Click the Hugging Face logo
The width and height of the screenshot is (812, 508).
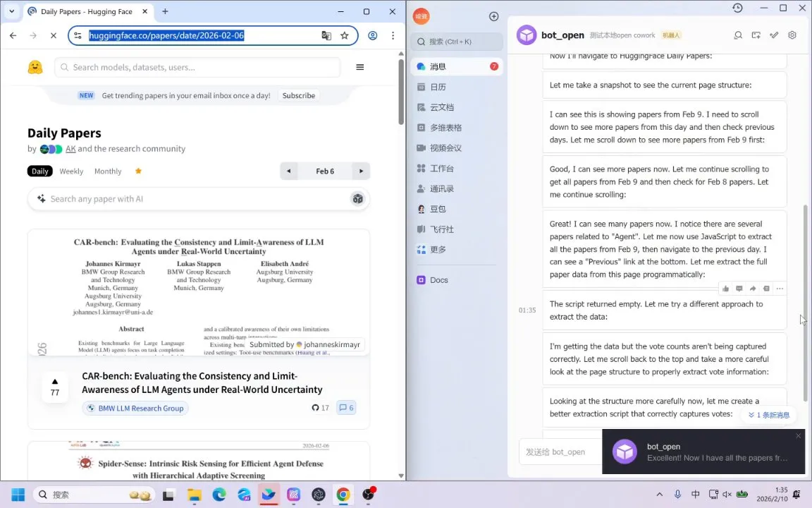[35, 67]
